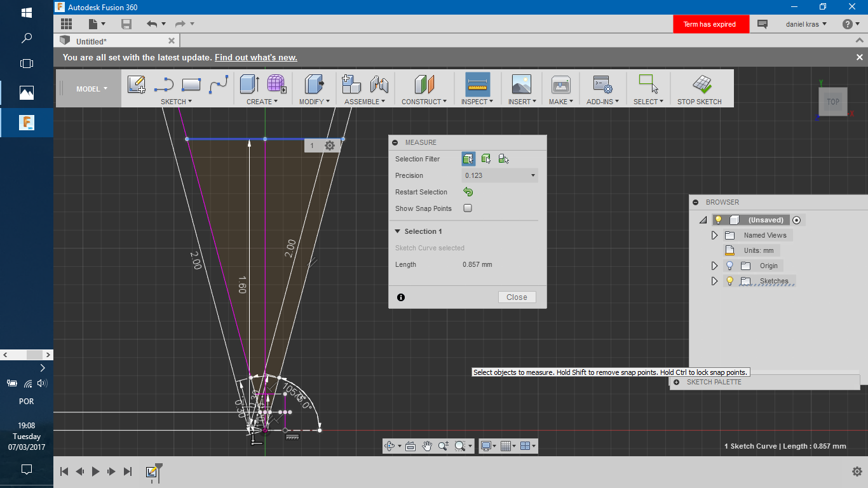Open the SKETCH dropdown menu
868x488 pixels.
pyautogui.click(x=176, y=102)
